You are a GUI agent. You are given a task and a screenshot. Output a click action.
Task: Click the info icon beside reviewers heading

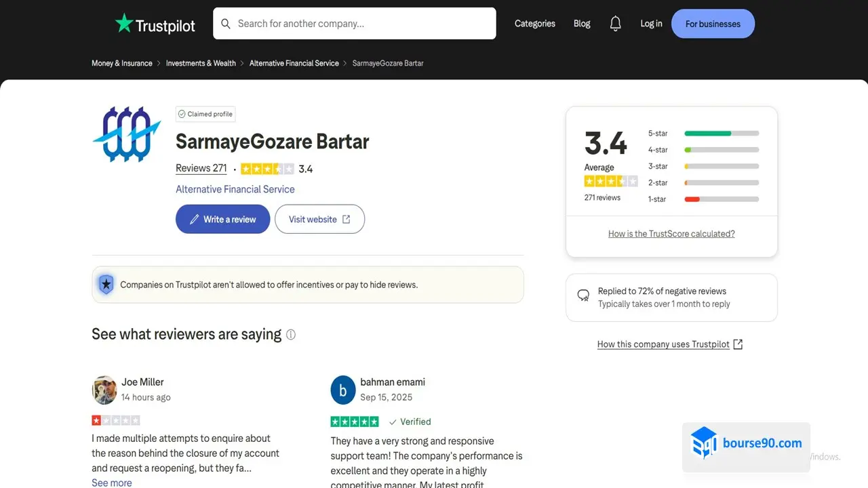[x=291, y=335]
